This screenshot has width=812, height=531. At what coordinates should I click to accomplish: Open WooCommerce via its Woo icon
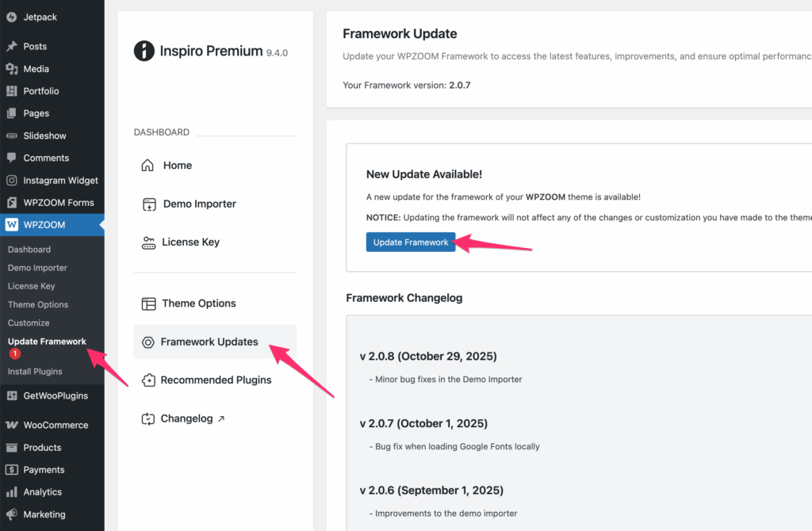coord(12,426)
